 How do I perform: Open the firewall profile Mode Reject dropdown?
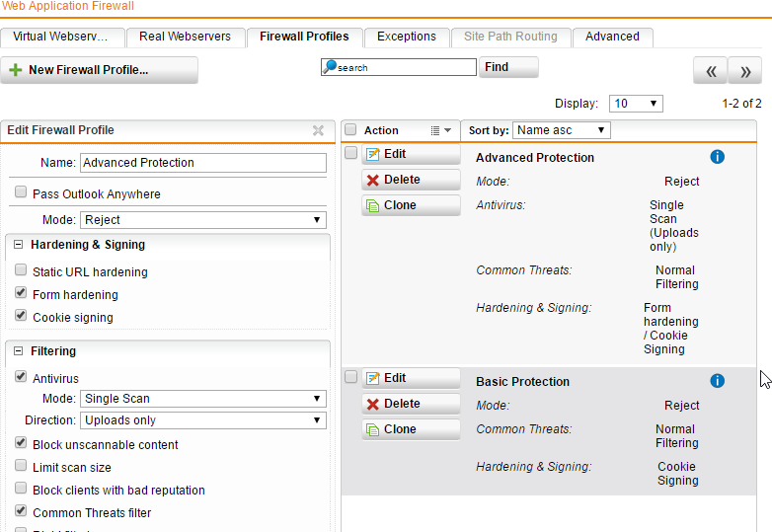coord(203,220)
